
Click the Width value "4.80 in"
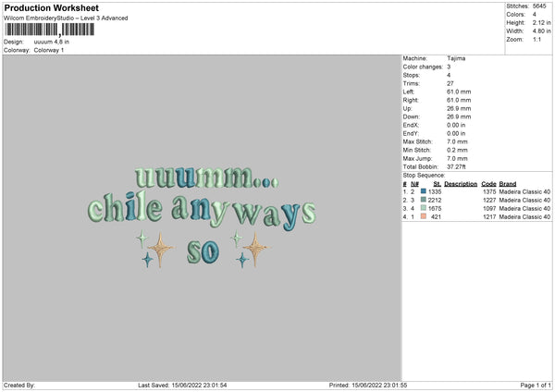541,31
